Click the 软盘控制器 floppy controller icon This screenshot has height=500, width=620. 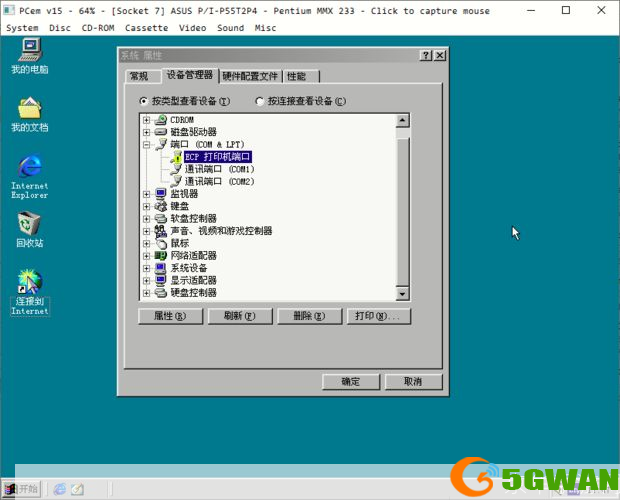click(161, 218)
